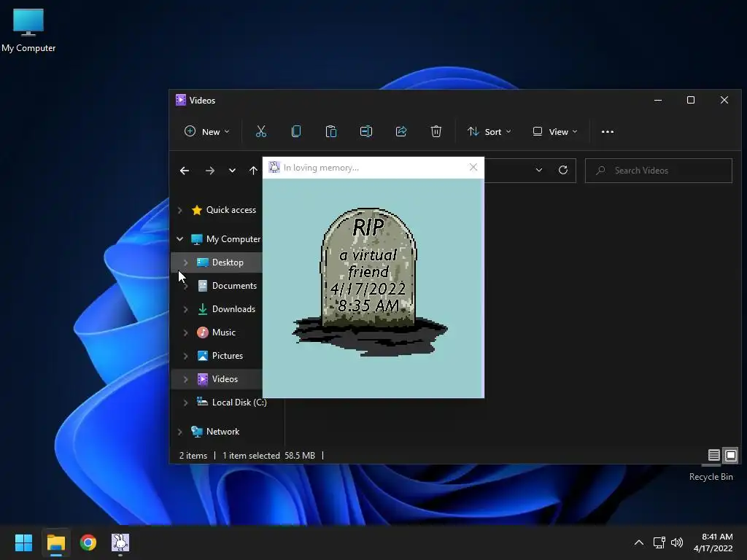This screenshot has height=560, width=747.
Task: Switch to large thumbnails view icon
Action: (731, 455)
